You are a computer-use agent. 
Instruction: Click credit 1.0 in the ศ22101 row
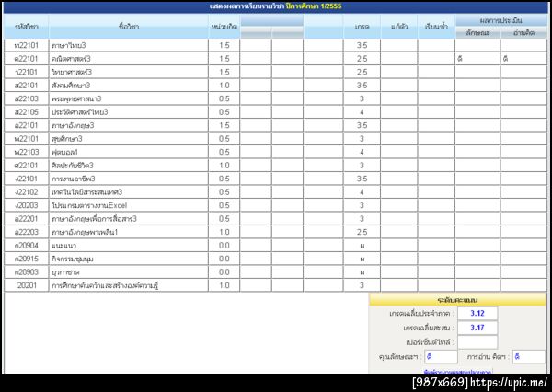click(224, 166)
